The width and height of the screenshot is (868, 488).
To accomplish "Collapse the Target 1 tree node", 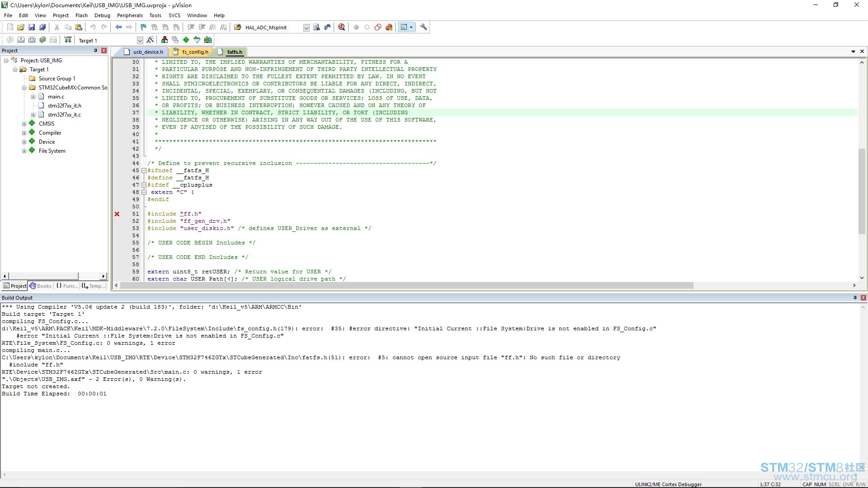I will [15, 70].
